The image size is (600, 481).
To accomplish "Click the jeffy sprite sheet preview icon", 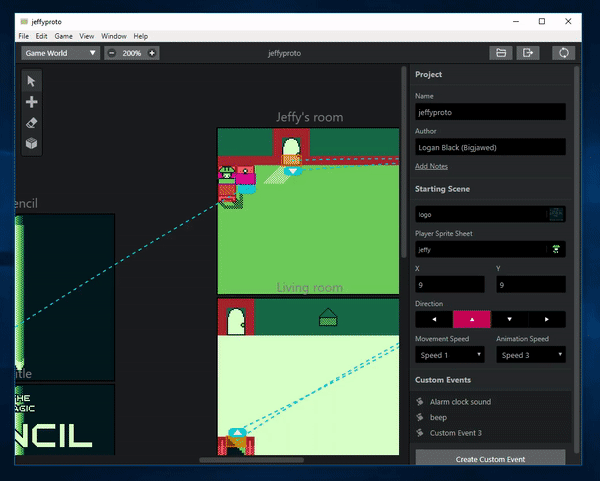I will [x=556, y=249].
